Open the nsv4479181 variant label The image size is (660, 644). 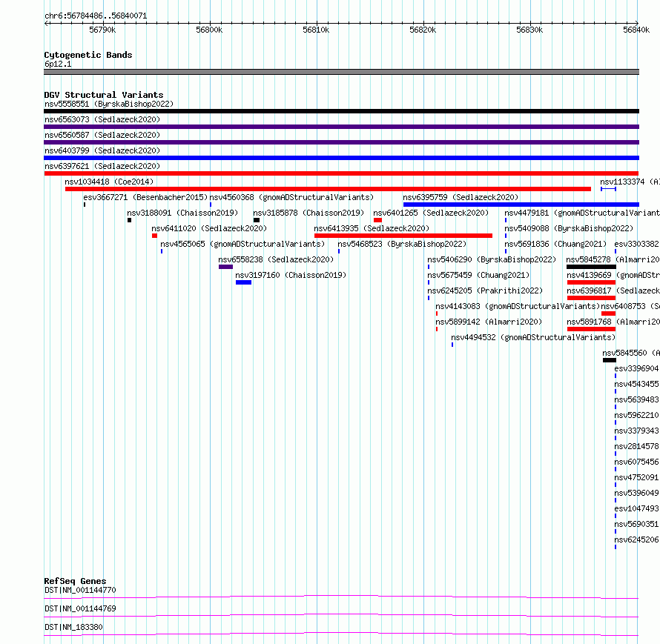pyautogui.click(x=582, y=213)
